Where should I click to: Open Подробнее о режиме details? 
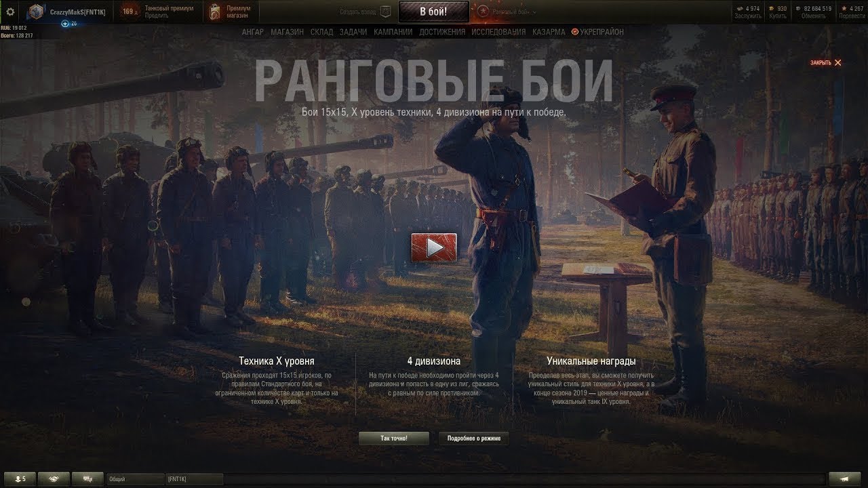tap(473, 439)
